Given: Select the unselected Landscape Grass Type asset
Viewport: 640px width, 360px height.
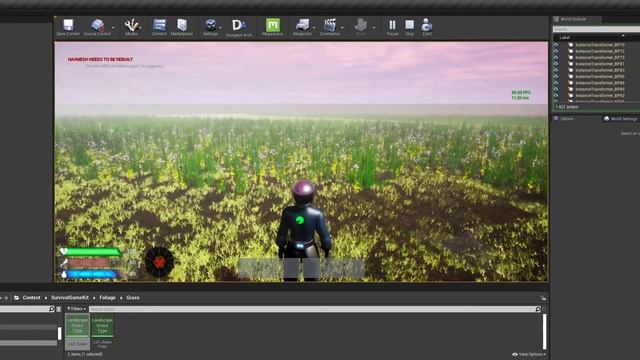Looking at the screenshot, I should coord(102,331).
